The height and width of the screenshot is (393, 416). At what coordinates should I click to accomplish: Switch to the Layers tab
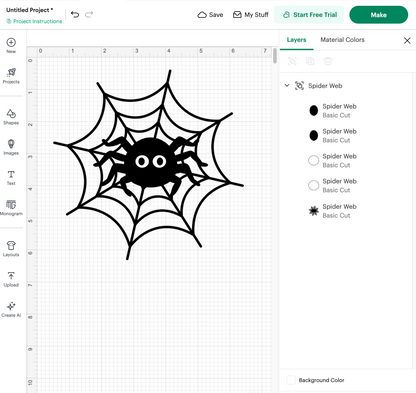tap(296, 40)
